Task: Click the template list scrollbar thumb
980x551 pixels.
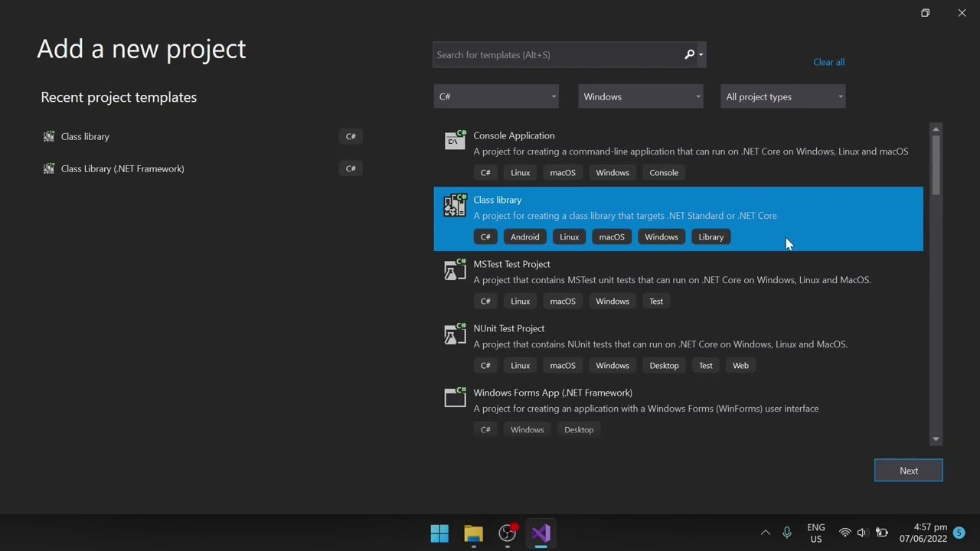Action: coord(936,165)
